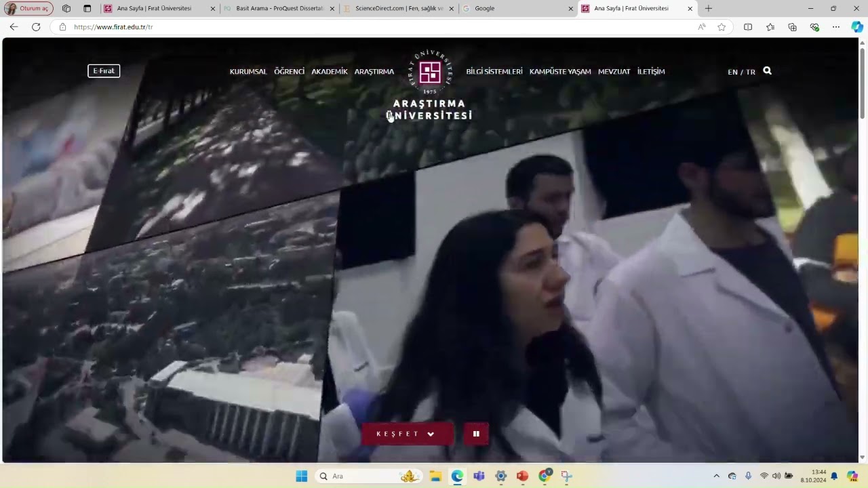Open Snipping Tool from taskbar
Viewport: 868px width, 488px height.
pyautogui.click(x=566, y=476)
